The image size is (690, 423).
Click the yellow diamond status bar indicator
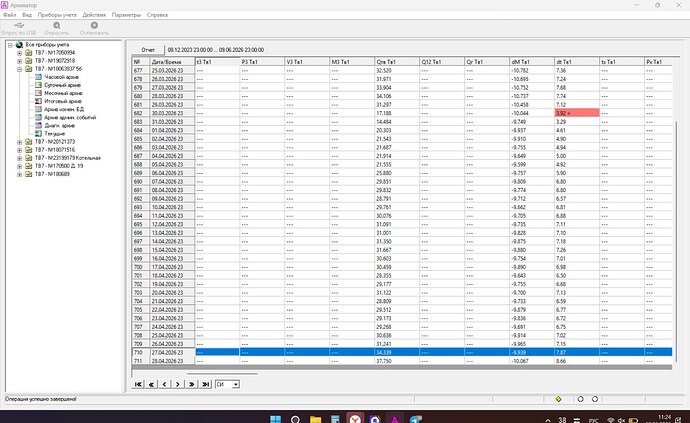point(558,399)
